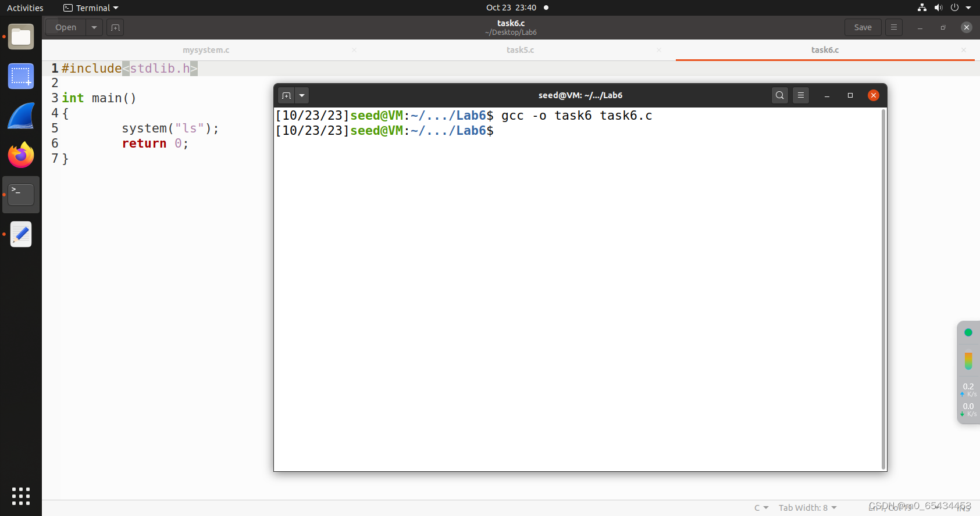Viewport: 980px width, 516px height.
Task: Close the task6.c tab
Action: pos(964,50)
